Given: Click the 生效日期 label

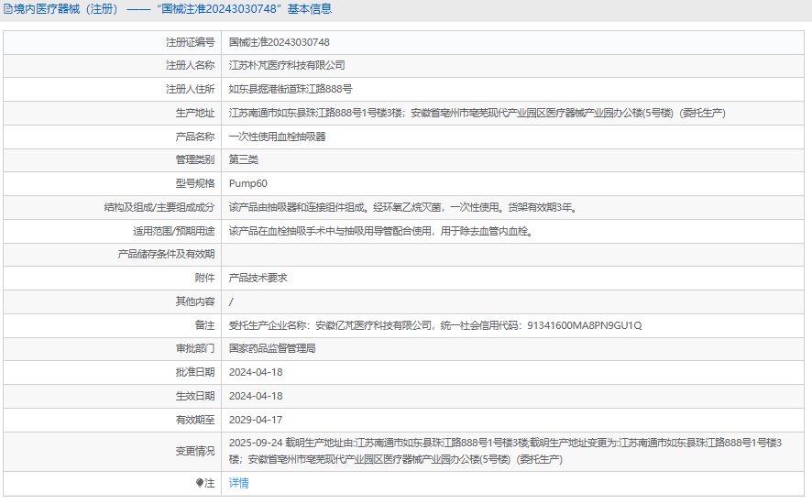Looking at the screenshot, I should coord(194,396).
